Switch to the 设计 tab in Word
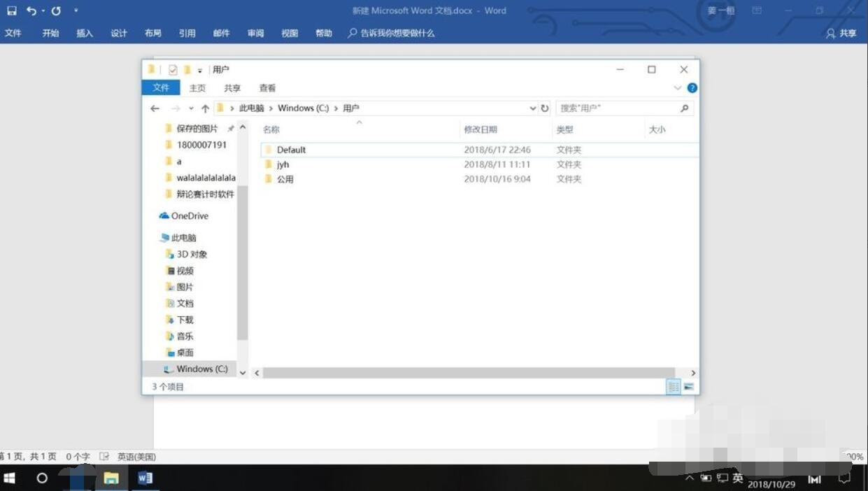The height and width of the screenshot is (491, 868). click(119, 33)
